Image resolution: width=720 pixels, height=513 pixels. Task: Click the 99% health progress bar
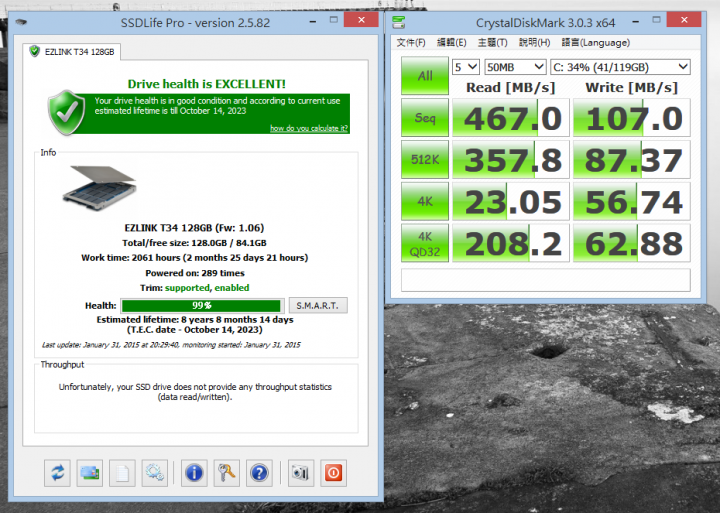pos(202,305)
